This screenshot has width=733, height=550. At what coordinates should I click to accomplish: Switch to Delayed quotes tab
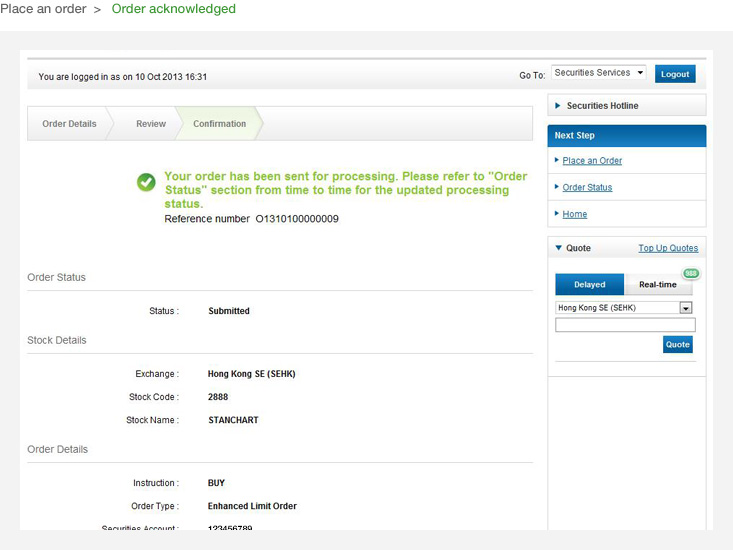click(x=589, y=285)
